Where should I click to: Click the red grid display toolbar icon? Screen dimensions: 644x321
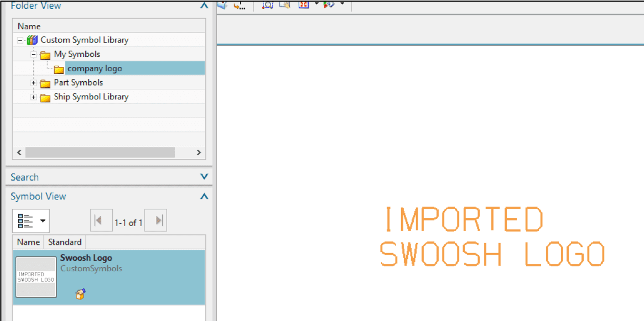pyautogui.click(x=303, y=5)
